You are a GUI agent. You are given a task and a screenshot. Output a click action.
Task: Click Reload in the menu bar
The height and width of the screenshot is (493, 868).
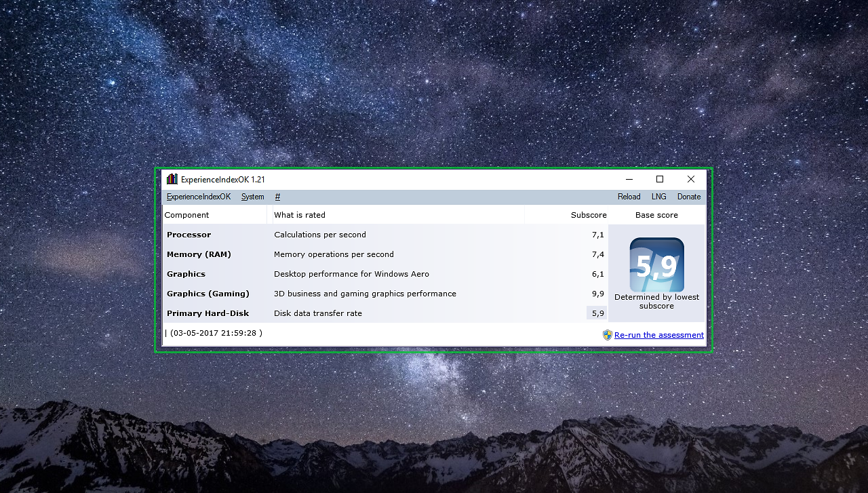629,197
